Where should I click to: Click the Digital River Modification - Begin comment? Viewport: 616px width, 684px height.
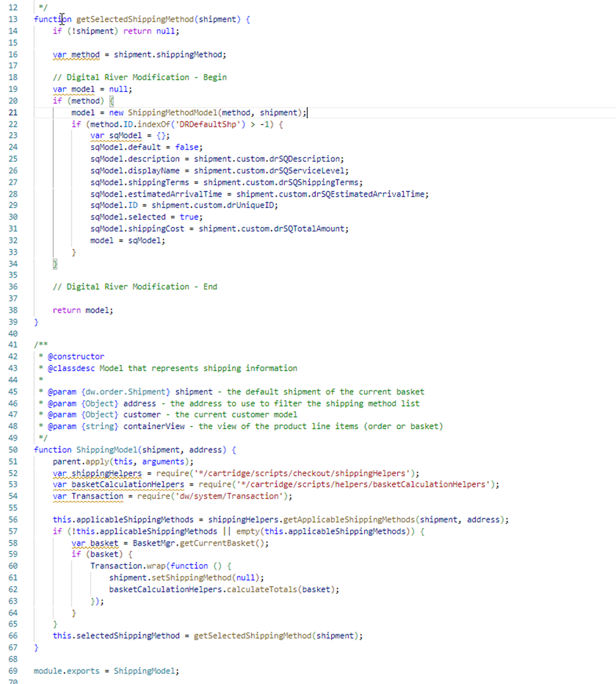click(x=140, y=77)
